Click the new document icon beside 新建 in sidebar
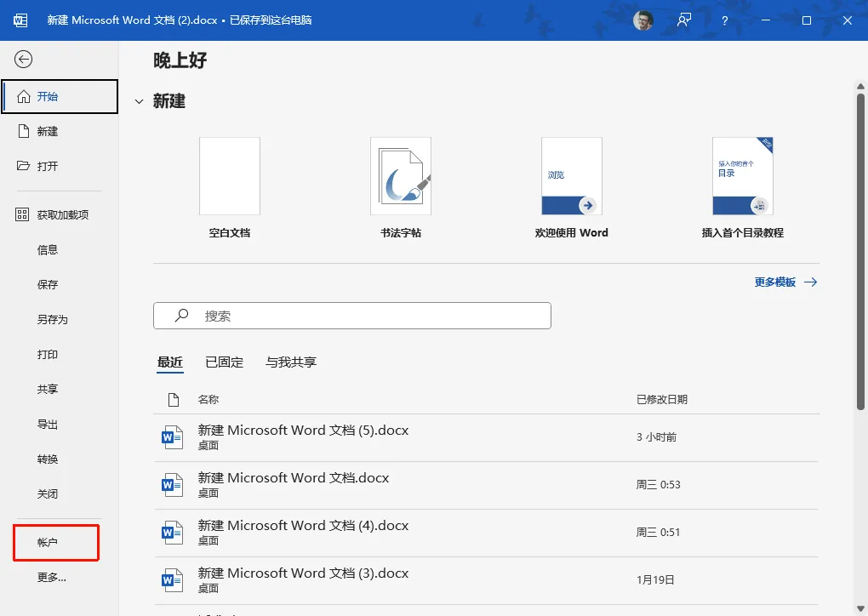The height and width of the screenshot is (616, 868). 23,131
